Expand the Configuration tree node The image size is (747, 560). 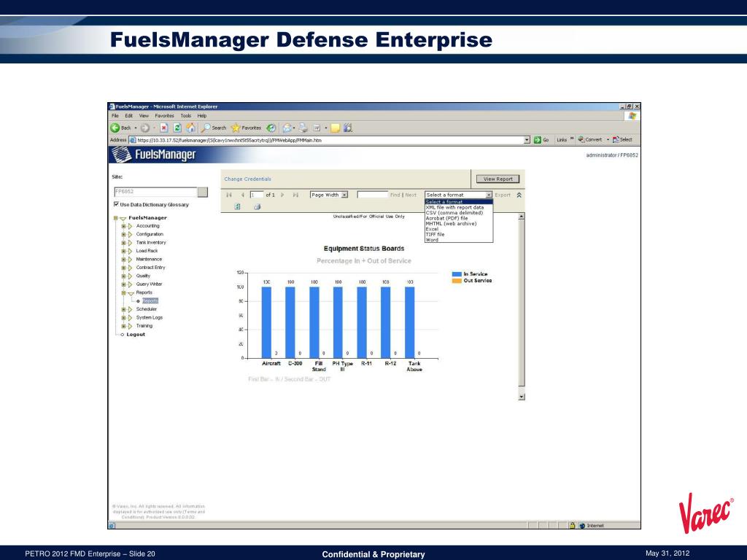[x=123, y=234]
